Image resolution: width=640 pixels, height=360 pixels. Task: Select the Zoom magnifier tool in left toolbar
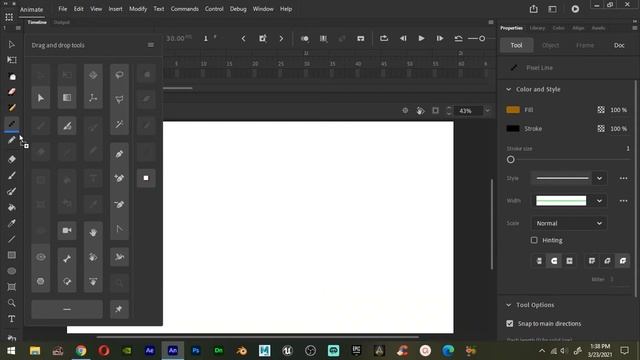11,303
